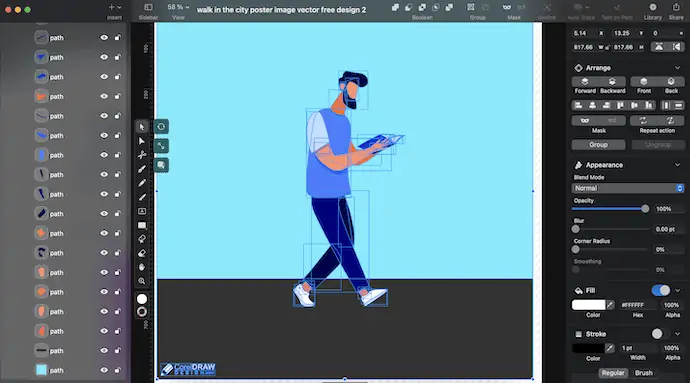Disable the Fill toggle switch
Image resolution: width=690 pixels, height=383 pixels.
[661, 291]
